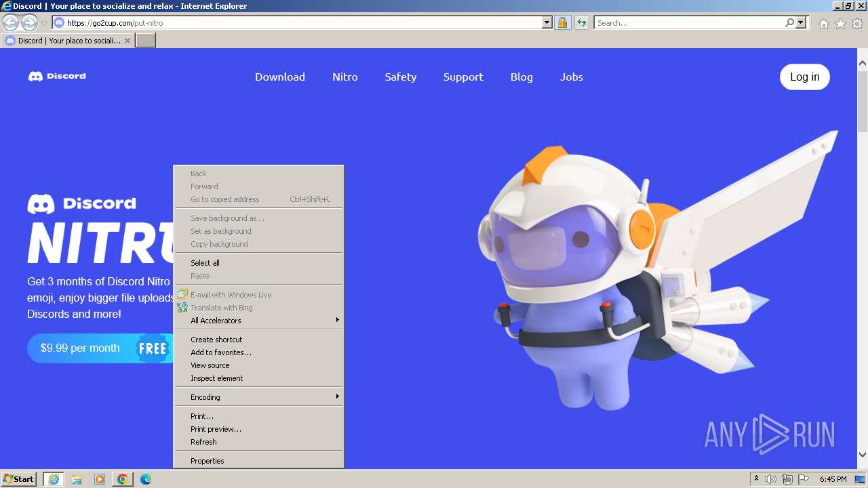Launch the media player taskbar icon
Screen dimensions: 868x488
point(100,479)
